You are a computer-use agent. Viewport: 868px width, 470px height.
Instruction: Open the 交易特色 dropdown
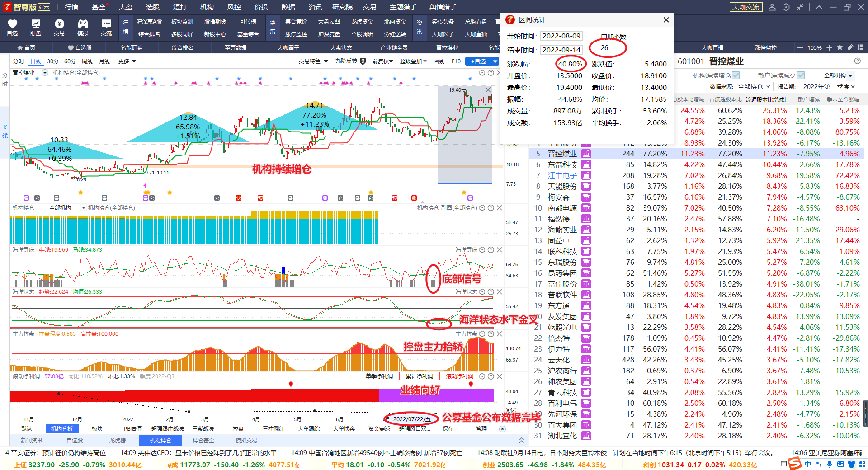tap(313, 61)
